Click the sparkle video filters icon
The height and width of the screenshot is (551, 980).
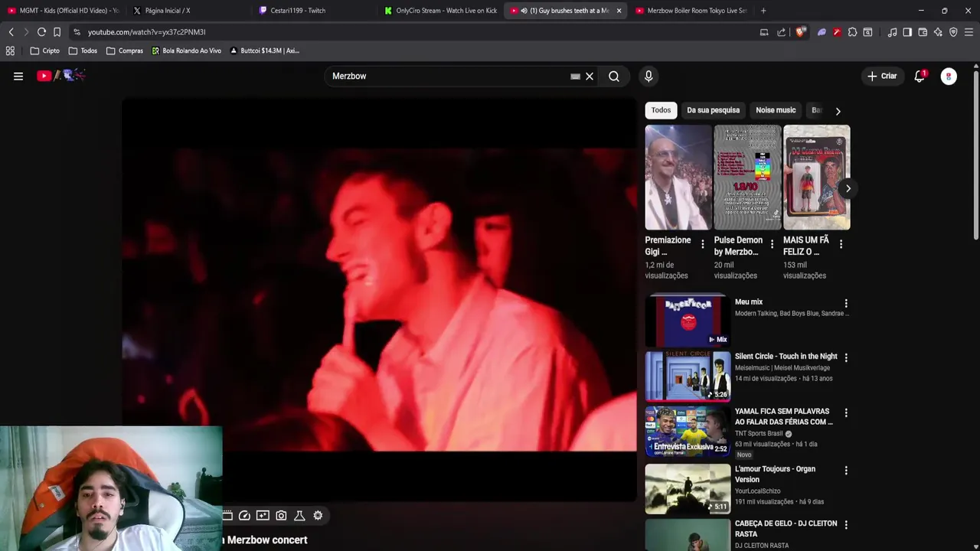pos(263,516)
